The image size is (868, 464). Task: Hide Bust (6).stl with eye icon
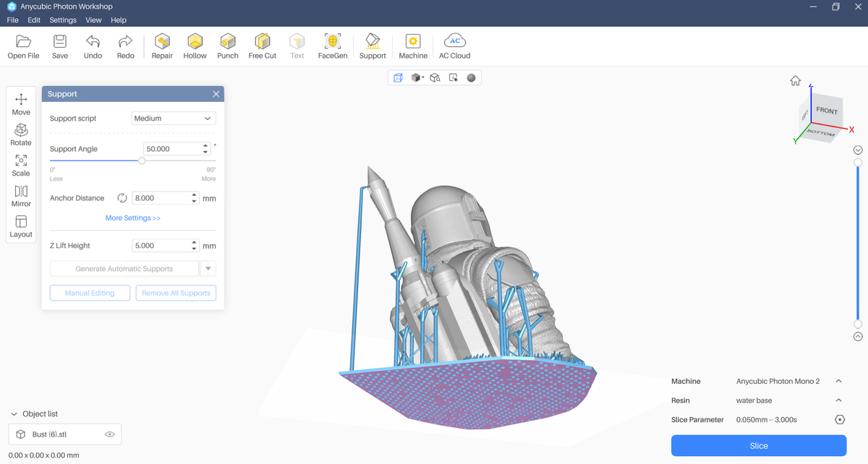(110, 434)
